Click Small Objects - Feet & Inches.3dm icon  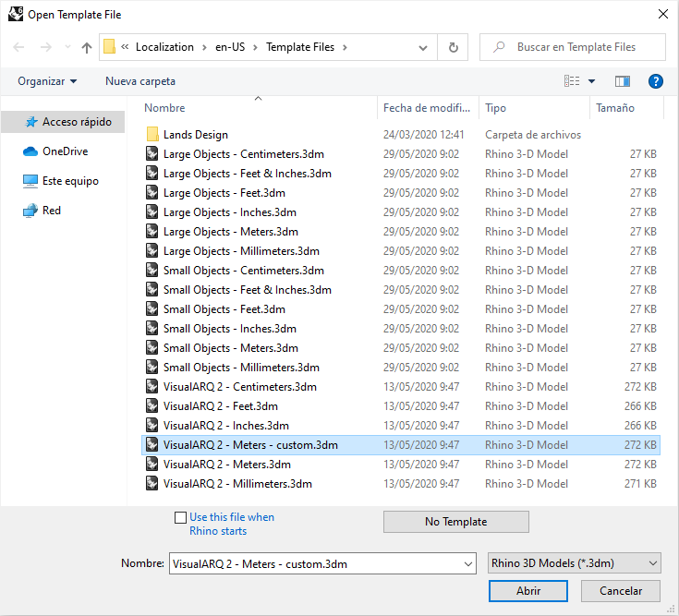click(152, 290)
